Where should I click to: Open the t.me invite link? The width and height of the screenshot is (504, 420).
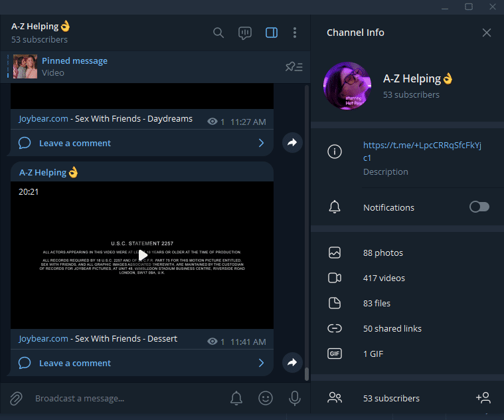click(x=422, y=151)
